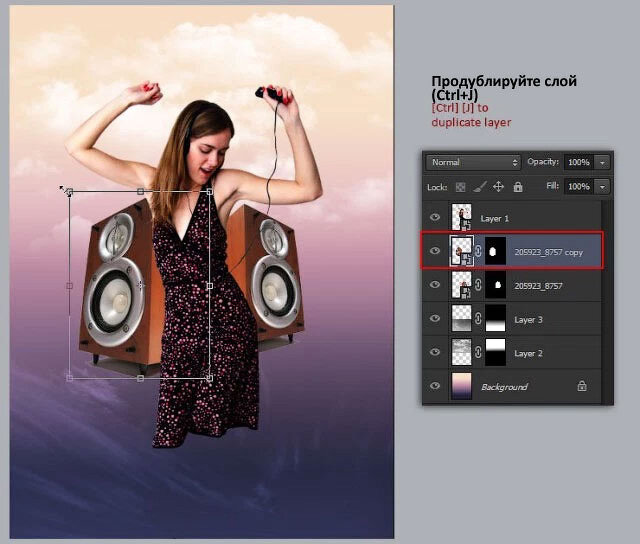The image size is (640, 544).
Task: Click the top-right transform handle
Action: pyautogui.click(x=210, y=191)
